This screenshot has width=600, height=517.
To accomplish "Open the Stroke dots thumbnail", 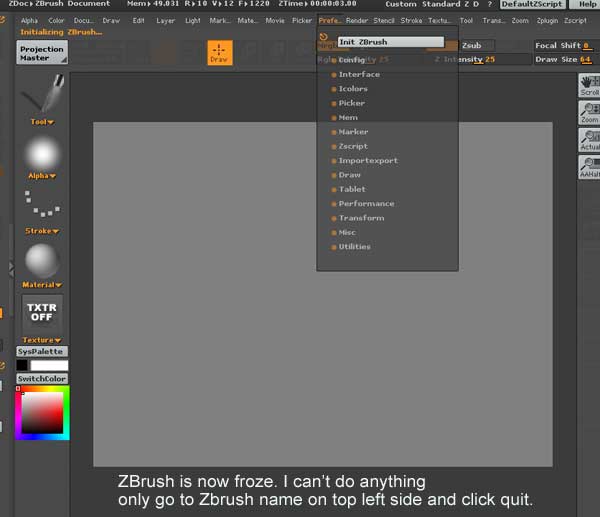I will 42,204.
